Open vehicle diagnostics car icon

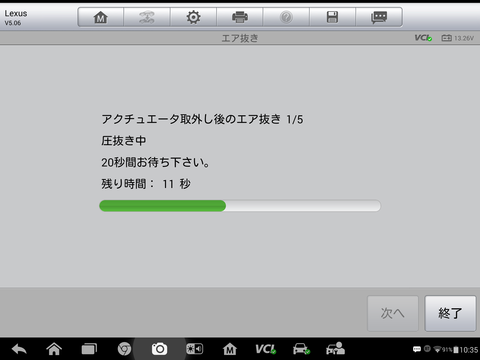click(x=301, y=349)
